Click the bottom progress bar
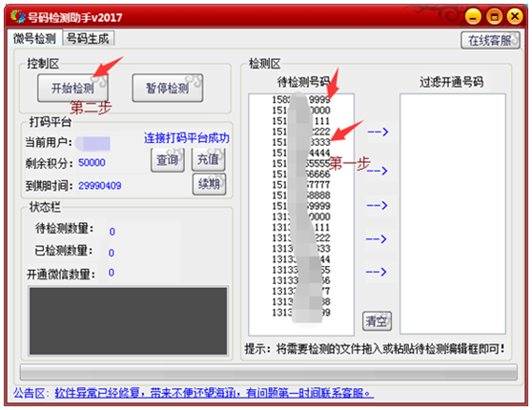532x410 pixels. pyautogui.click(x=269, y=372)
